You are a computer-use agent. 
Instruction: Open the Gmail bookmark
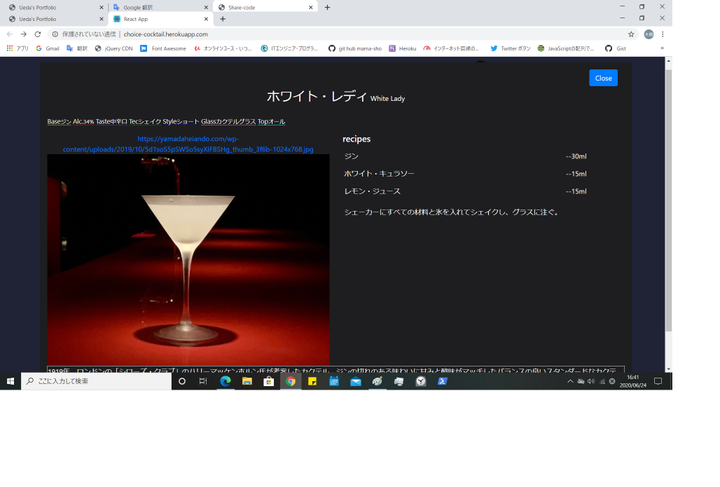point(47,48)
